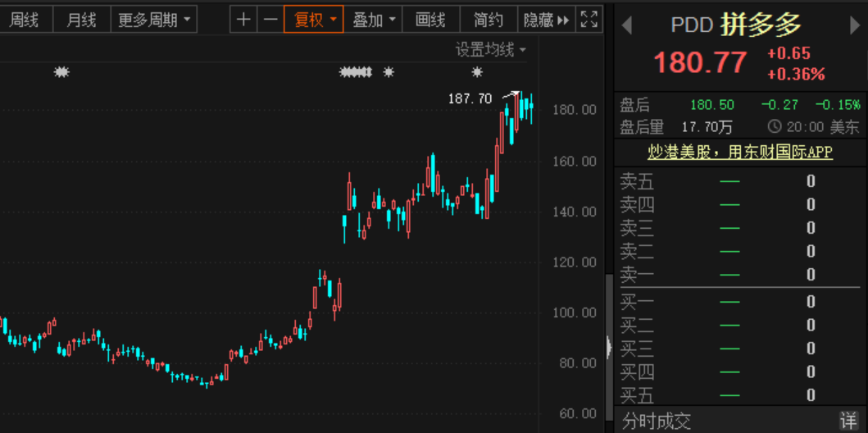Open the 叠加 overlay dropdown
The image size is (868, 433).
click(373, 20)
